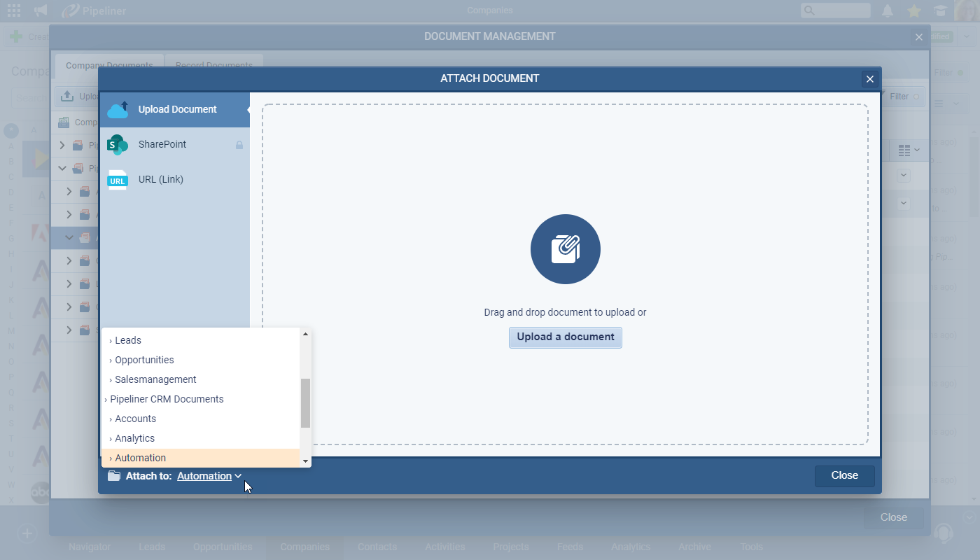This screenshot has width=980, height=560.
Task: Choose the Analytics folder
Action: pos(134,438)
